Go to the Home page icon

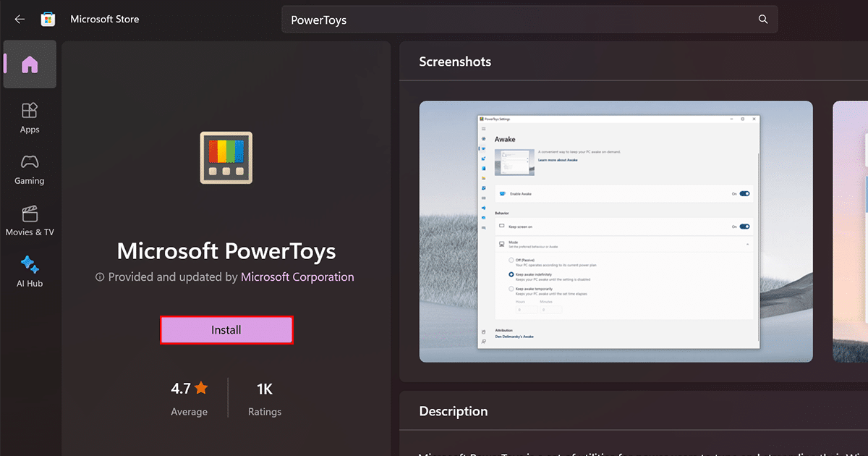30,64
